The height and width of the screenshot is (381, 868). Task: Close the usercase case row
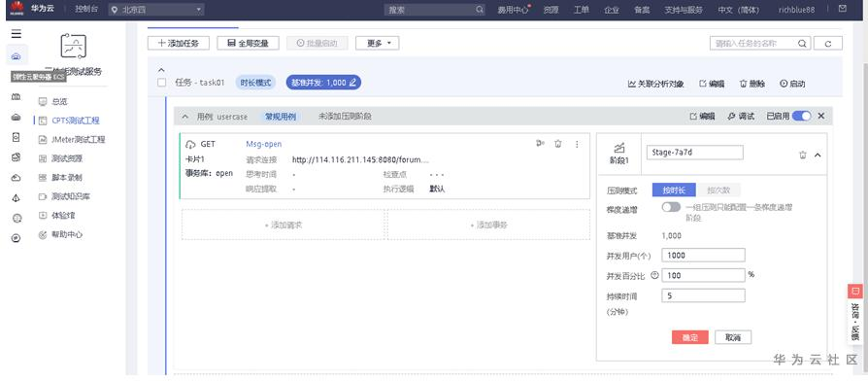click(x=821, y=117)
